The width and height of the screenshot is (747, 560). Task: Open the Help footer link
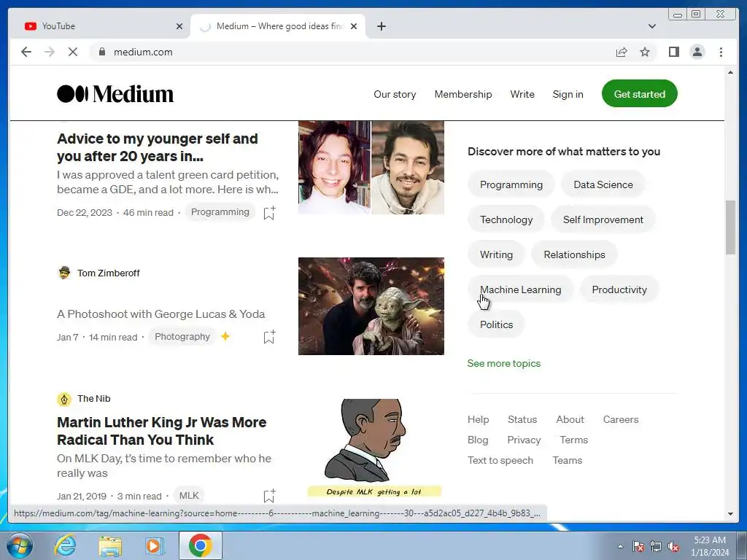pos(478,419)
